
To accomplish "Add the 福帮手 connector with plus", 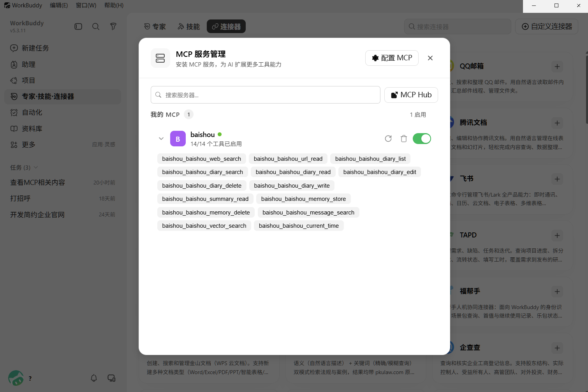I will (557, 292).
